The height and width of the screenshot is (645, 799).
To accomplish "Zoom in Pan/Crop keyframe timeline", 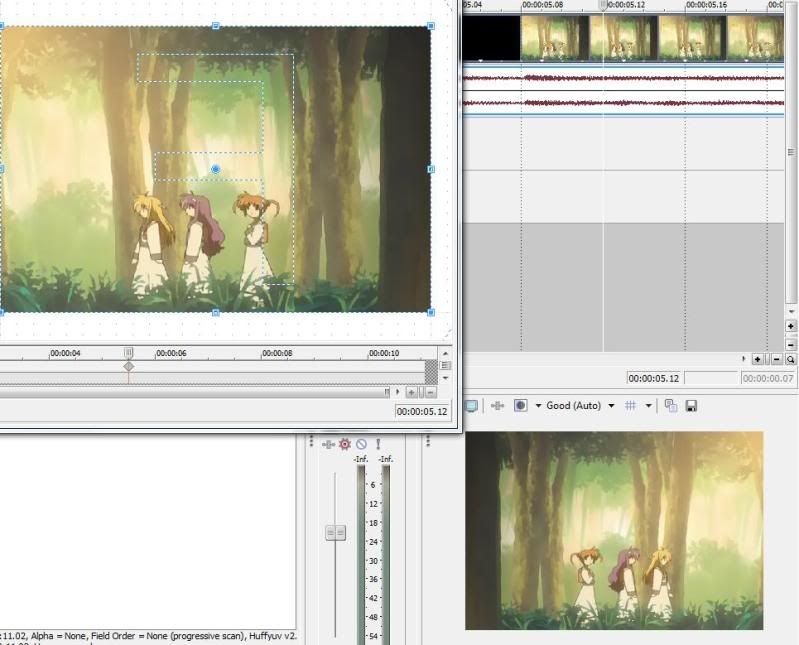I will click(x=411, y=392).
